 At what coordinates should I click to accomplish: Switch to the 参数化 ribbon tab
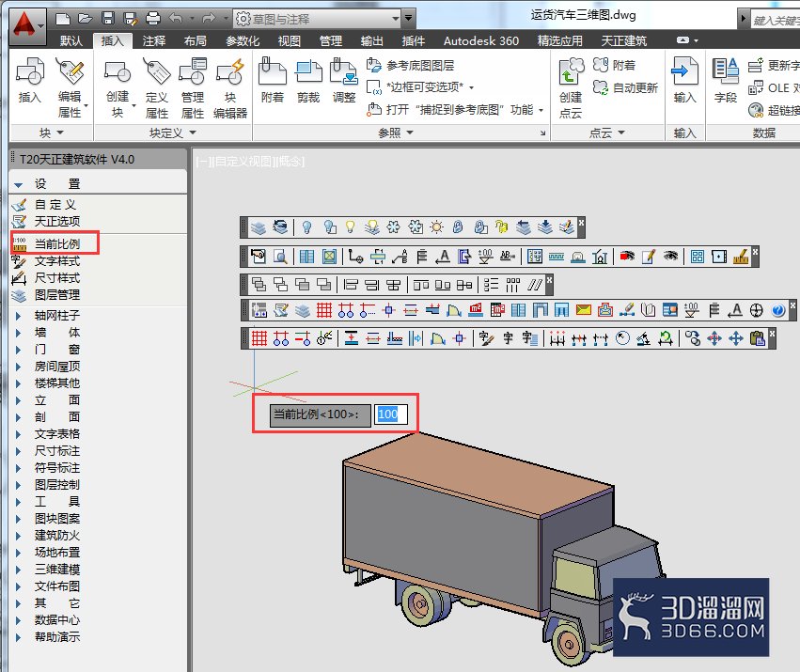pos(243,40)
